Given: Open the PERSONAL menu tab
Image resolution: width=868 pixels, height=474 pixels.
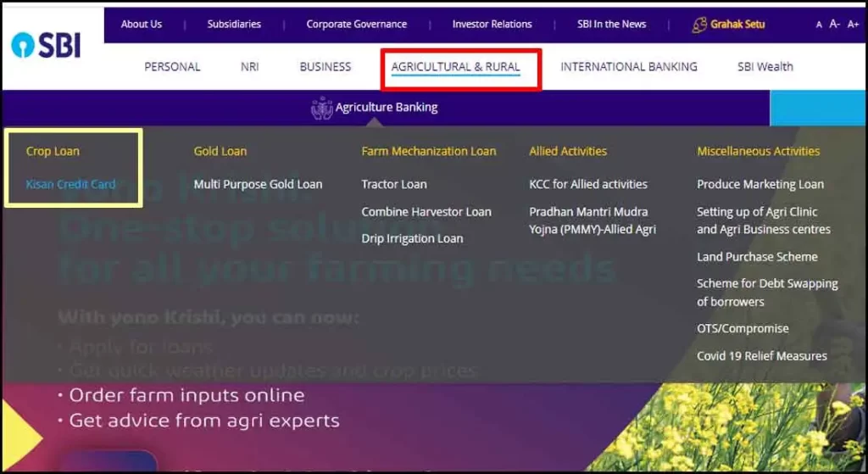Looking at the screenshot, I should coord(172,67).
